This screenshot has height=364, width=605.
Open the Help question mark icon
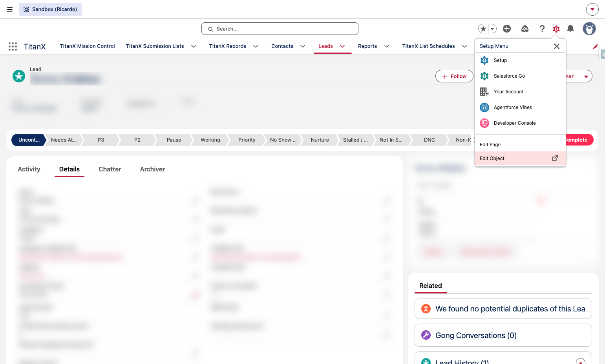coord(542,29)
